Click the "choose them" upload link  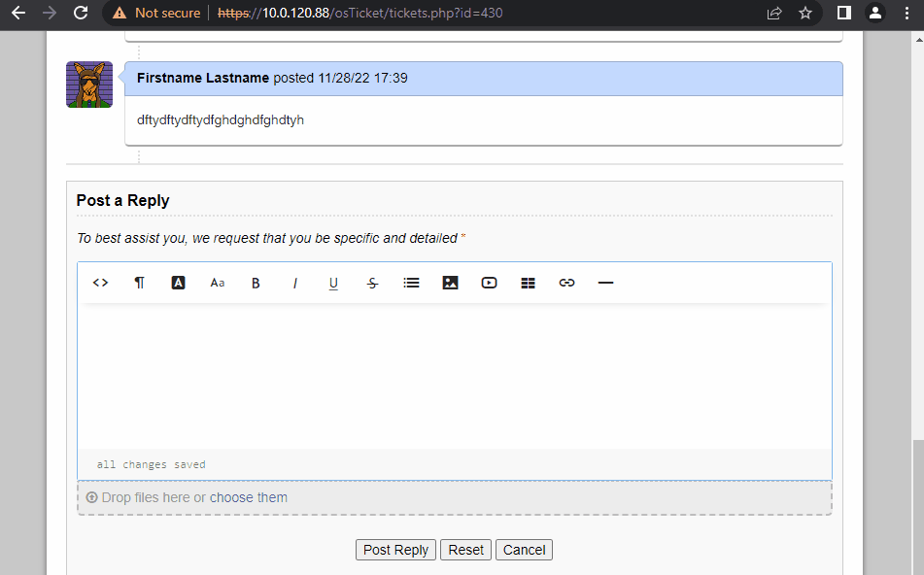pyautogui.click(x=248, y=496)
